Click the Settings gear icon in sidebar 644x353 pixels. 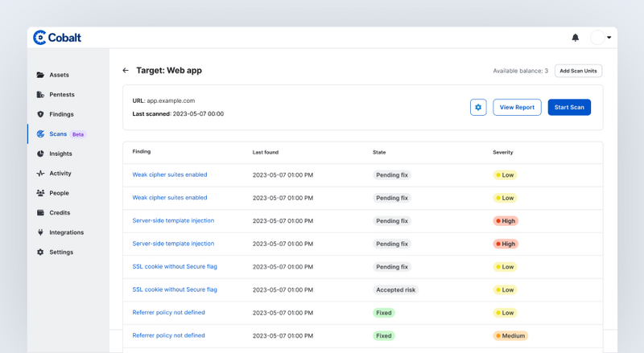click(40, 252)
